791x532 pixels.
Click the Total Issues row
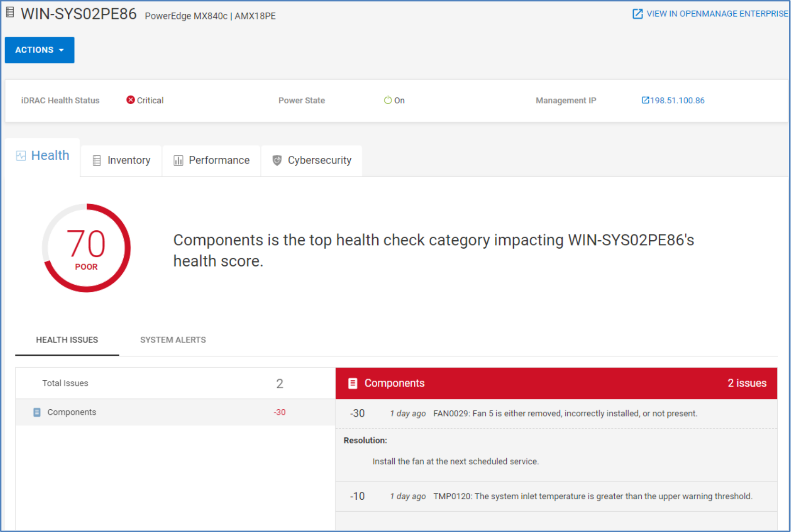pyautogui.click(x=175, y=383)
